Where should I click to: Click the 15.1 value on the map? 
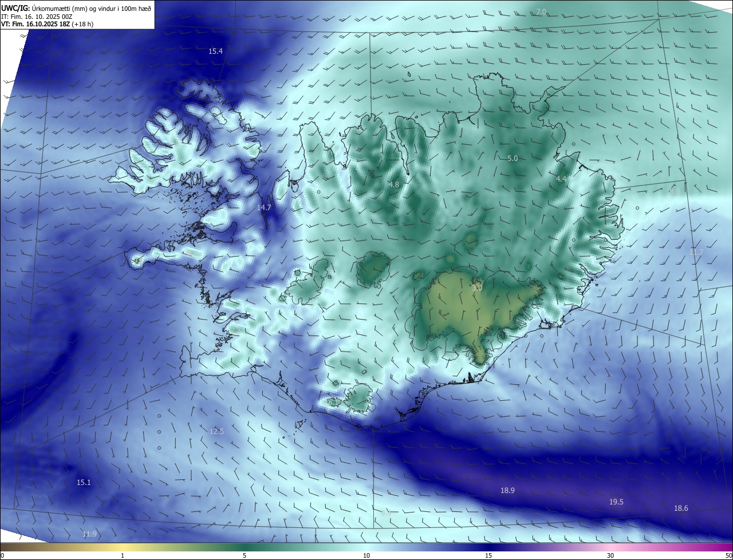tap(84, 483)
